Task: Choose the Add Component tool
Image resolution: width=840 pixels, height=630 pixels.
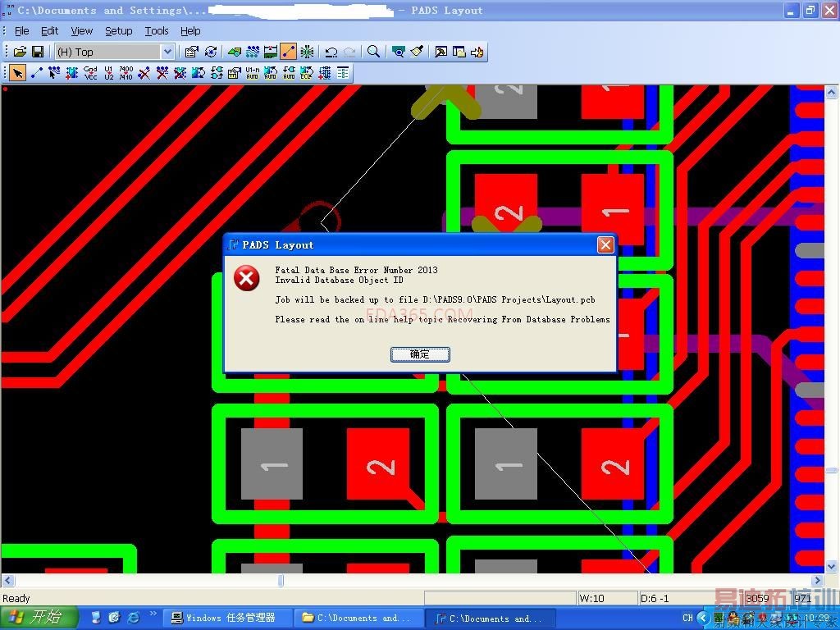Action: pos(72,73)
